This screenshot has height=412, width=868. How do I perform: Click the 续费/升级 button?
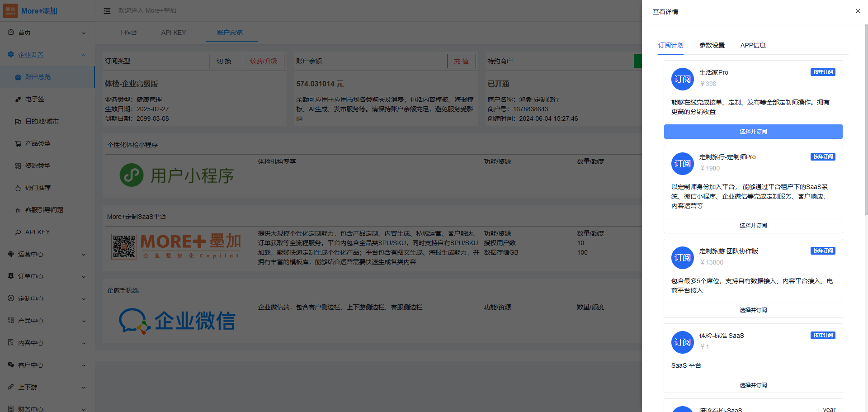point(263,61)
